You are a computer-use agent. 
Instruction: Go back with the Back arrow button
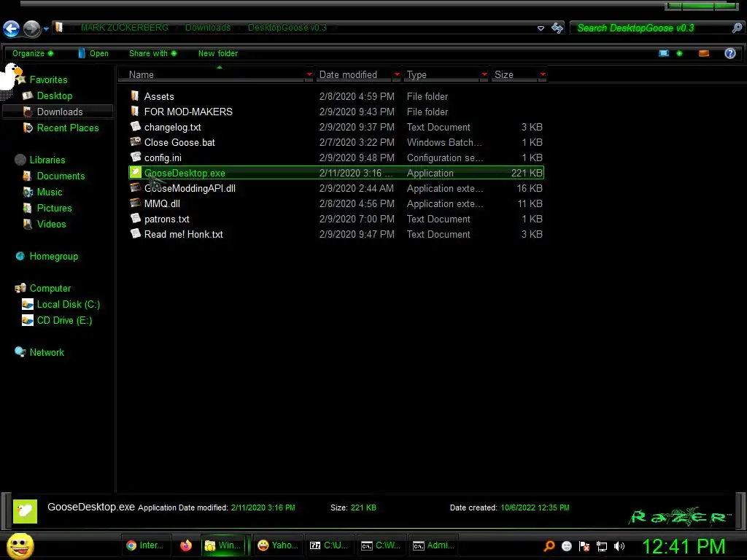point(12,28)
